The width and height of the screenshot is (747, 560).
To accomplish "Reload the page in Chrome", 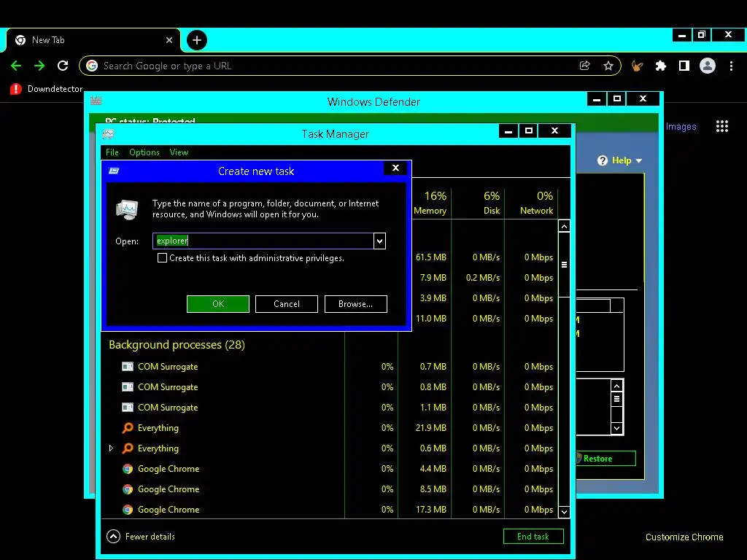I will pyautogui.click(x=63, y=66).
